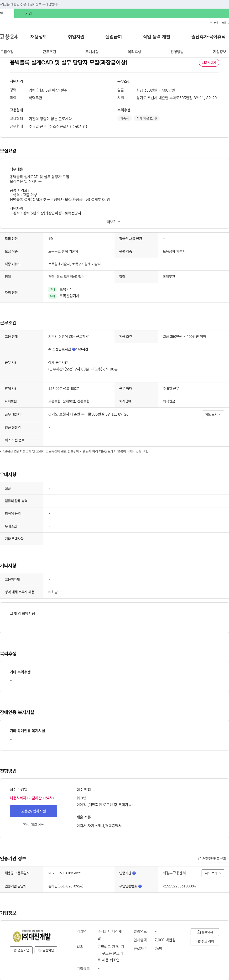Click the help icon beside 구인인증번호
This screenshot has width=229, height=980.
click(140, 886)
